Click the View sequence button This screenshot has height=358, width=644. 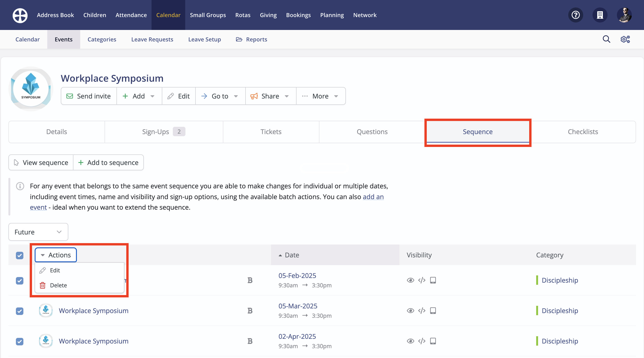pos(41,163)
